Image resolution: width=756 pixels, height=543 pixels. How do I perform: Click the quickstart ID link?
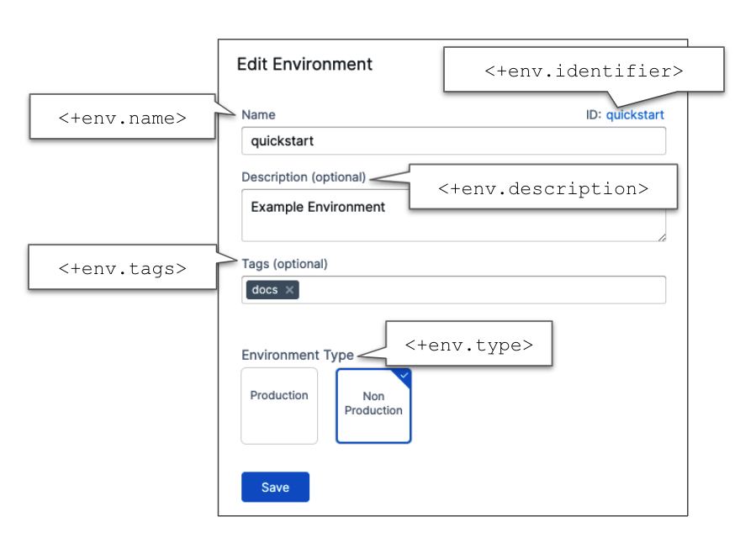635,115
